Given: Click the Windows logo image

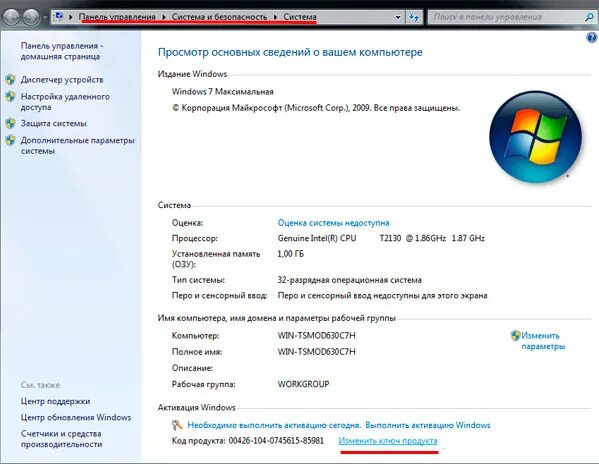Looking at the screenshot, I should pyautogui.click(x=535, y=136).
